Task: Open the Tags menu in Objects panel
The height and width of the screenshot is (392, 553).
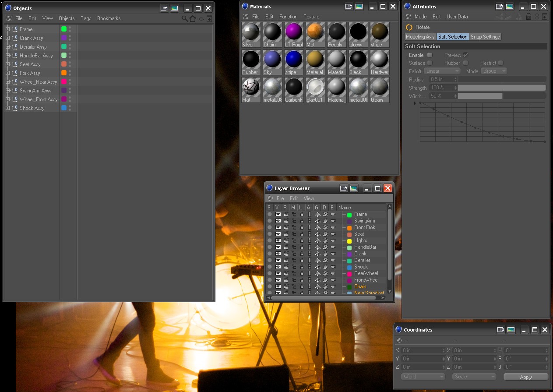Action: coord(86,18)
